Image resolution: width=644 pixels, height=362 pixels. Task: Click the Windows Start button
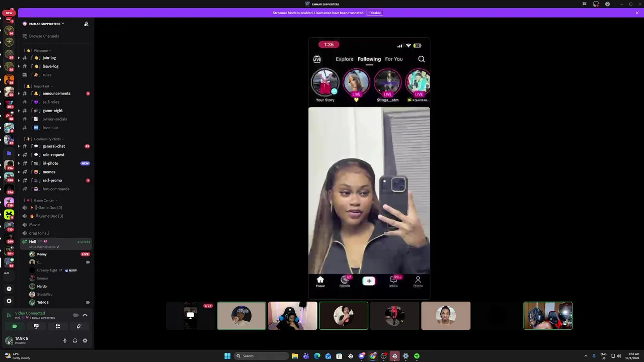click(x=227, y=356)
